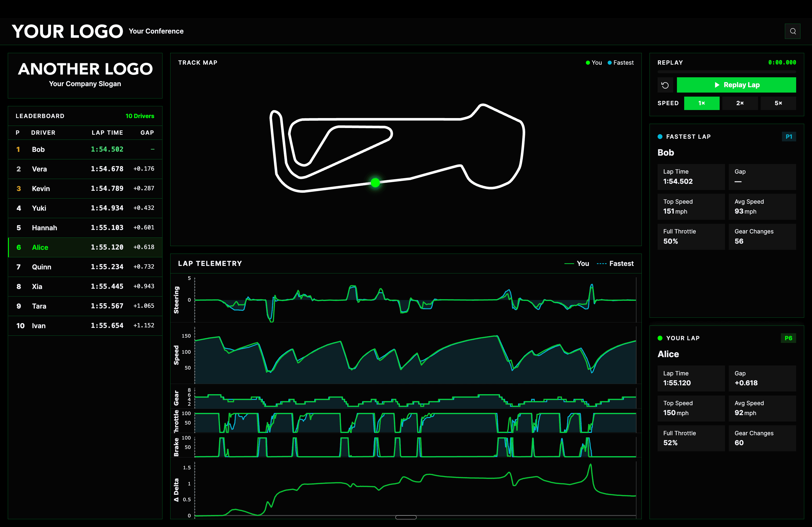
Task: Click the horizontal scrollbar below telemetry
Action: 406,517
